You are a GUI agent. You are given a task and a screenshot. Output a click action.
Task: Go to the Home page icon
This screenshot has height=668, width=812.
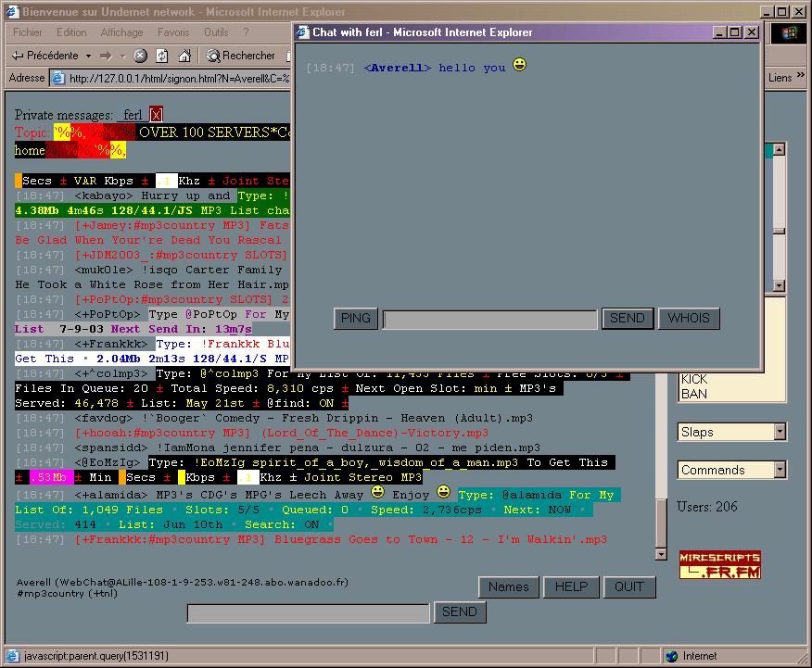click(x=184, y=56)
